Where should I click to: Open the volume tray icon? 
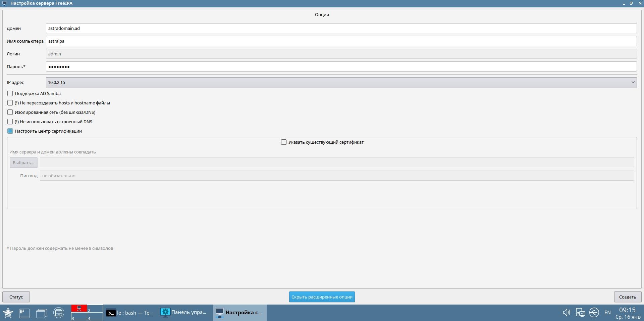[x=567, y=313]
